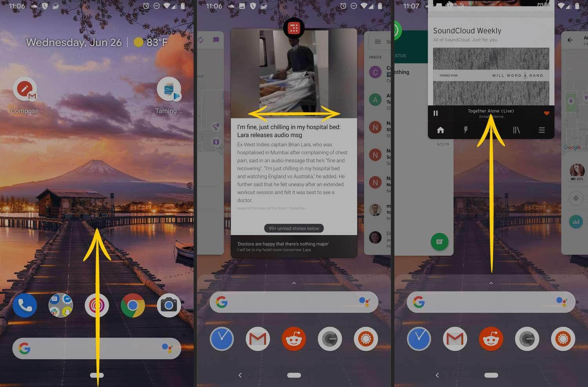Open the SoundCloud hamburger icon in the mini player
Image resolution: width=588 pixels, height=387 pixels.
pyautogui.click(x=542, y=130)
